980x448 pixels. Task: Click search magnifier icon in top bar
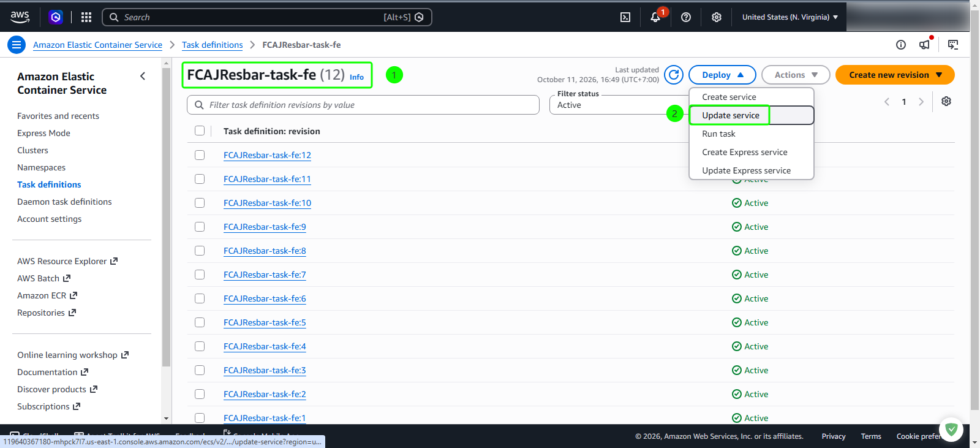click(114, 17)
